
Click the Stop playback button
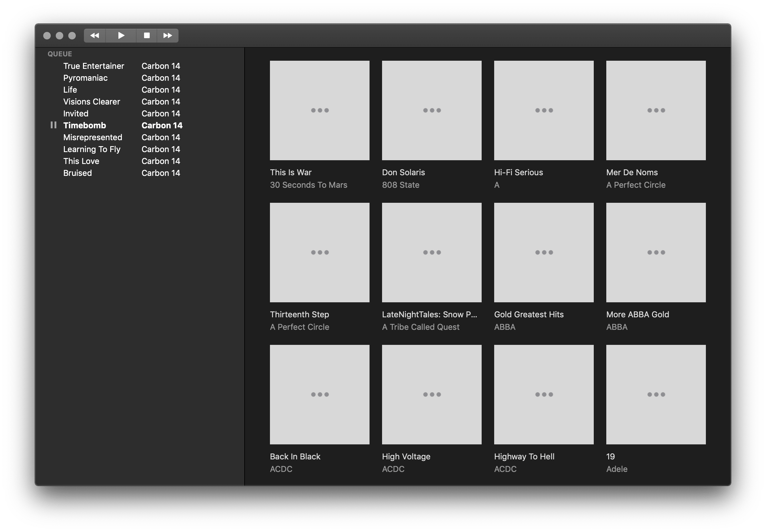[147, 35]
